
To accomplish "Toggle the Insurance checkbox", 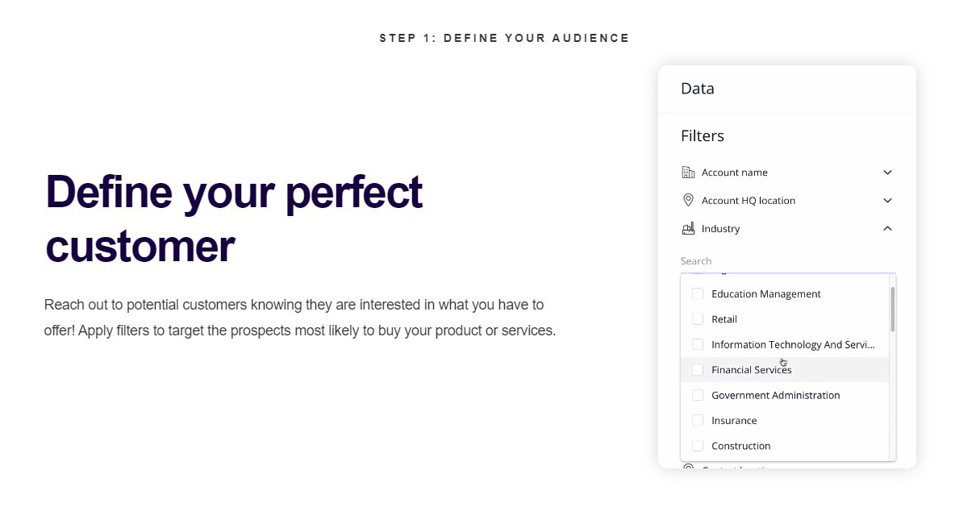I will pos(698,421).
